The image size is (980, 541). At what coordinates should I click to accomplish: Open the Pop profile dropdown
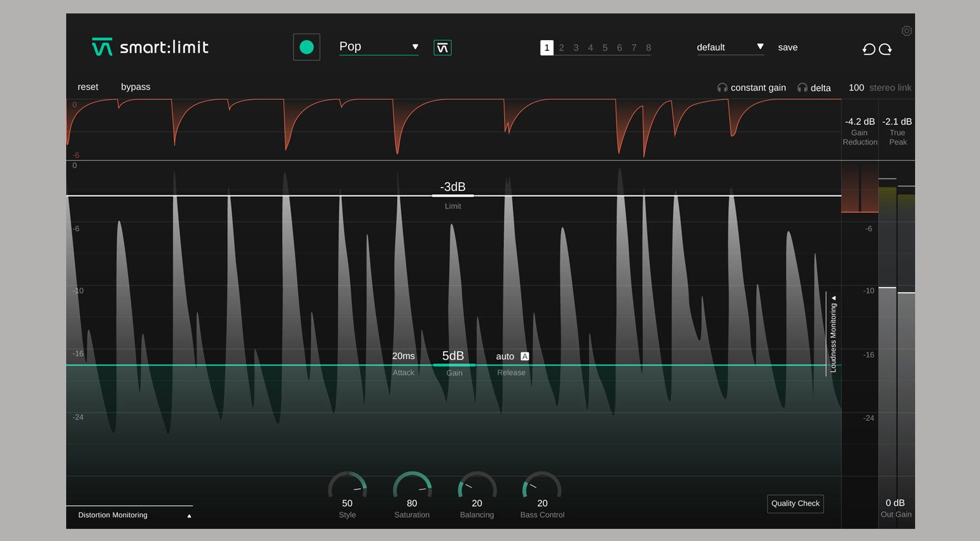(x=379, y=46)
